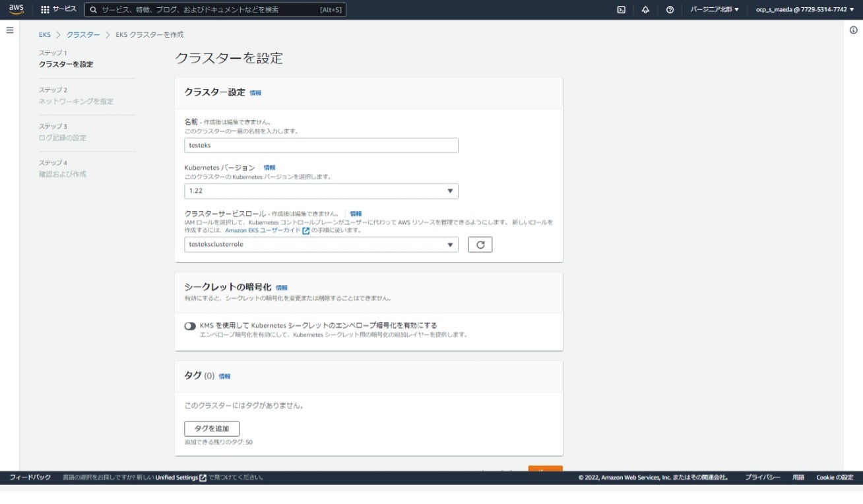Click 情報 link next to シークレットの暗号化

pyautogui.click(x=282, y=288)
